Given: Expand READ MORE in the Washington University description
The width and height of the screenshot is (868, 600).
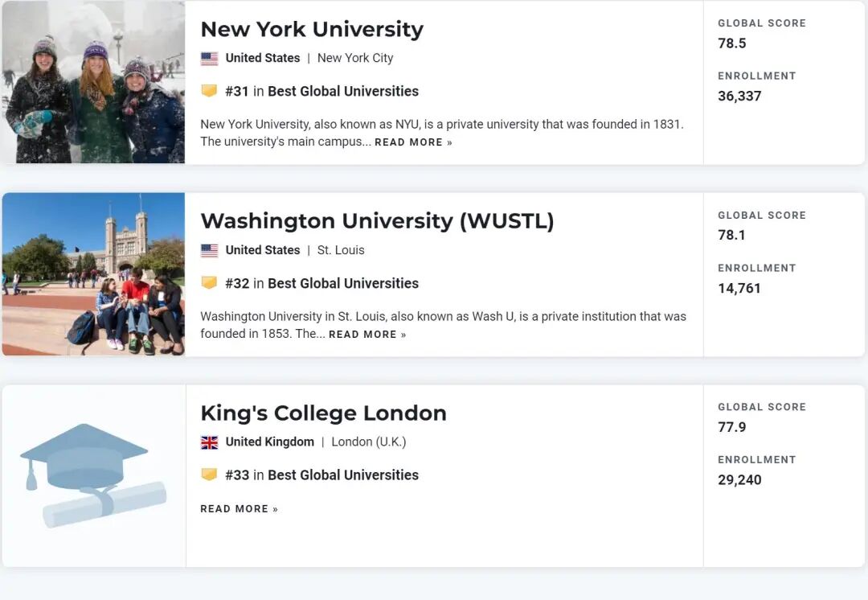Looking at the screenshot, I should click(367, 335).
